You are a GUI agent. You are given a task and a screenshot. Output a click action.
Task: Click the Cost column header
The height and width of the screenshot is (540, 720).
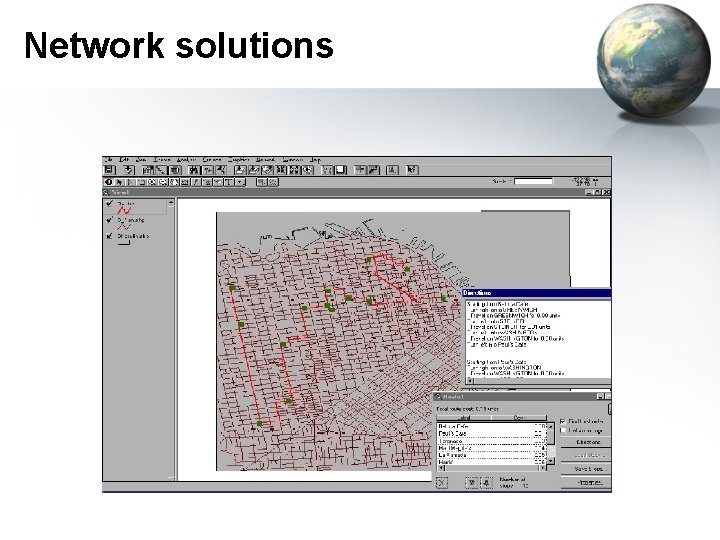(519, 418)
